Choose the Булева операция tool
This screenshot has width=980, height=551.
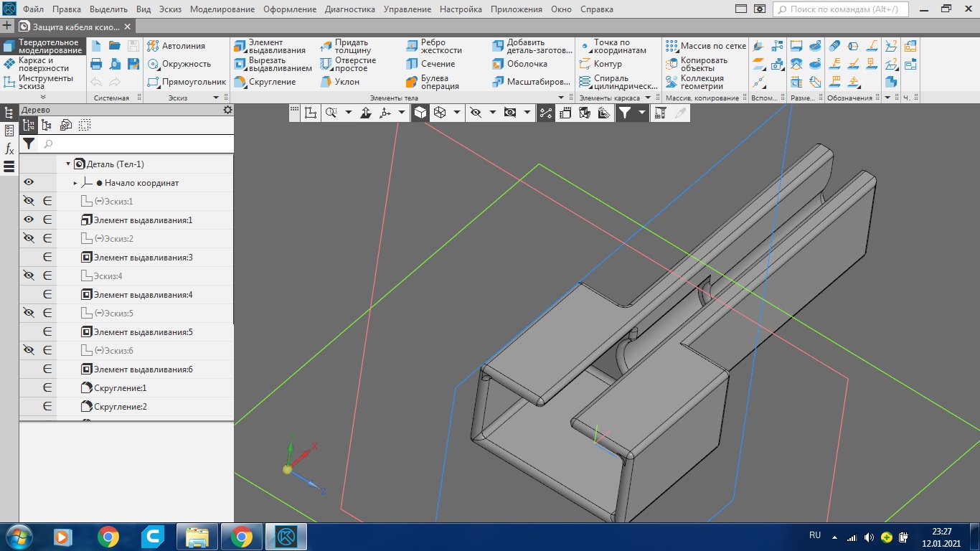[432, 82]
